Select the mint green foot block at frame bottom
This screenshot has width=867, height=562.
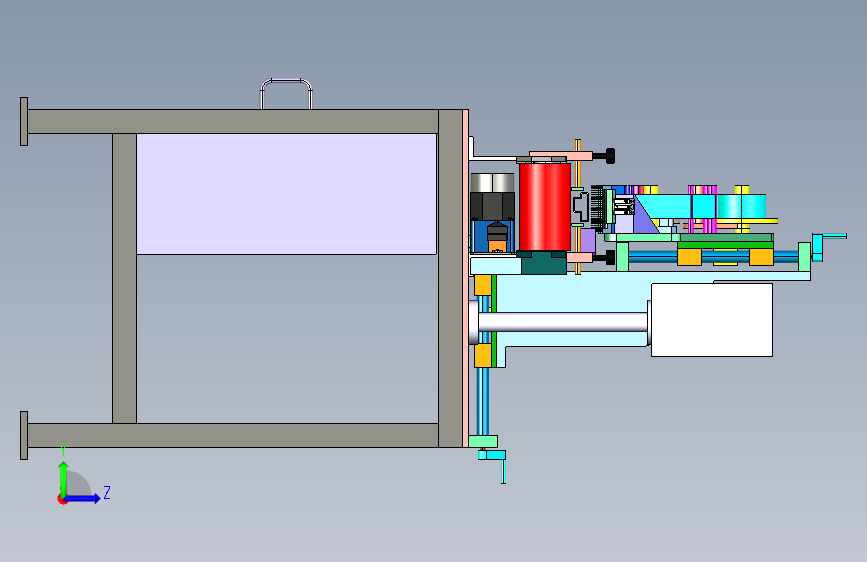pyautogui.click(x=483, y=441)
